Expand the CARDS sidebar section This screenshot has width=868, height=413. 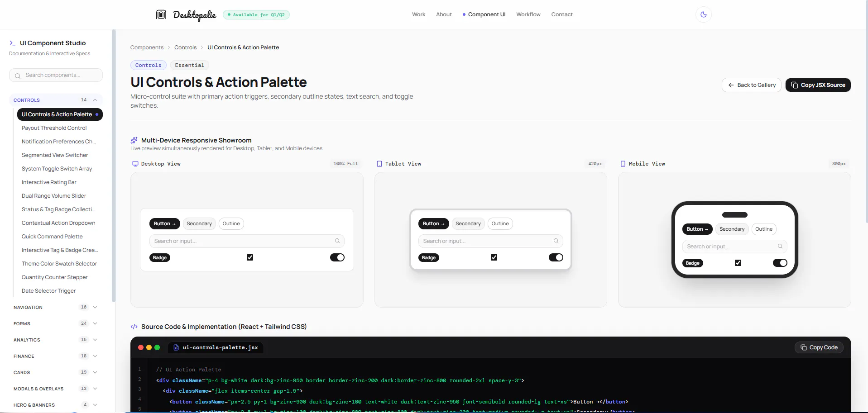pyautogui.click(x=56, y=372)
